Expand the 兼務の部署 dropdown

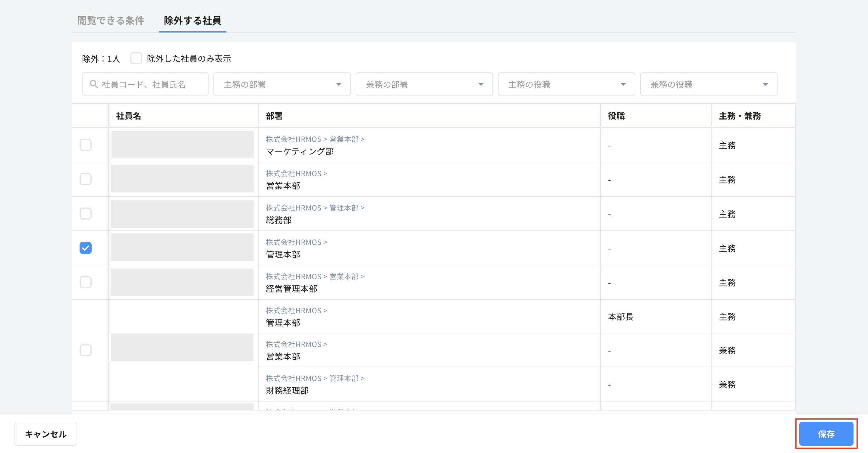tap(424, 84)
